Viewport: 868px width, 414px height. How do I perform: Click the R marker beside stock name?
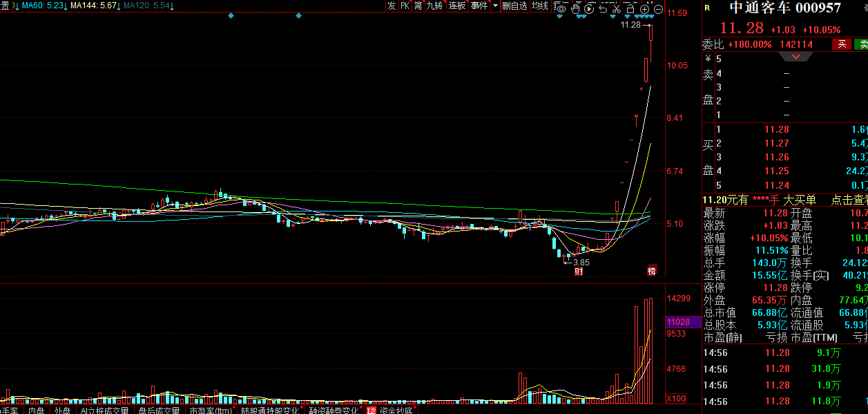706,8
